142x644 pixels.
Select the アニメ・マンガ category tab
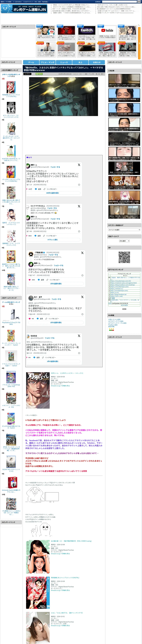48,62
